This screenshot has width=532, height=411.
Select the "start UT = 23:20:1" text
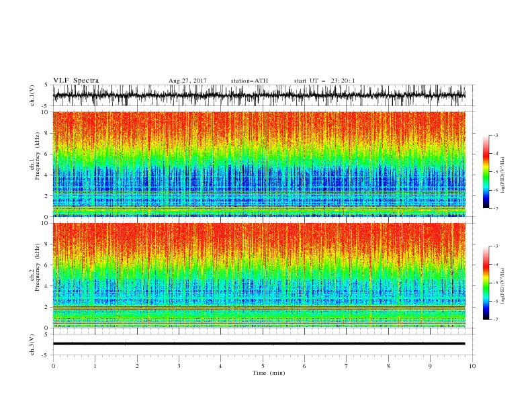coord(324,81)
